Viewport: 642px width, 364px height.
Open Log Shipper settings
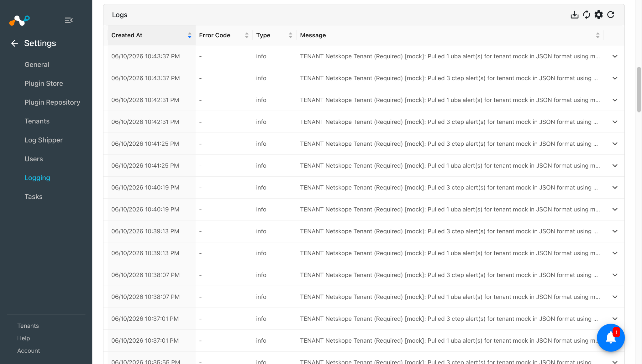44,140
